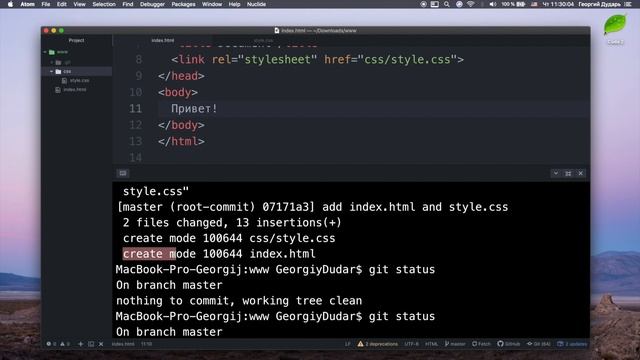The image size is (640, 360).
Task: Click the closing </html> tag
Action: (x=182, y=141)
